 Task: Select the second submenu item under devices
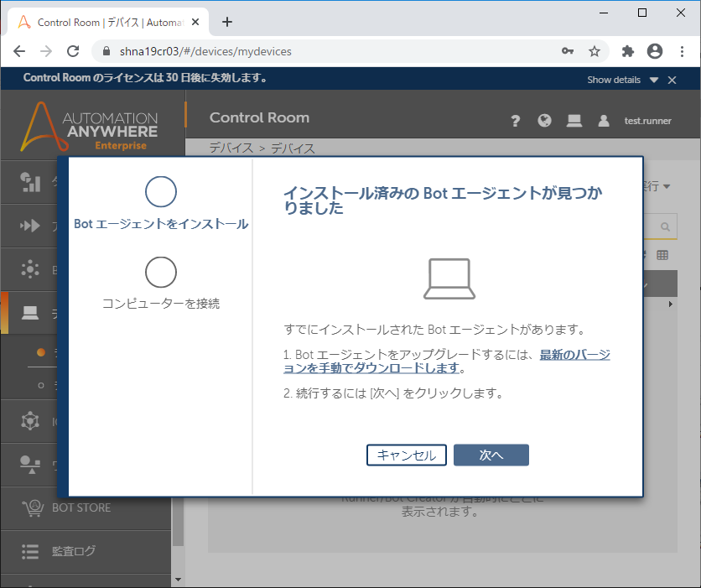(x=43, y=384)
